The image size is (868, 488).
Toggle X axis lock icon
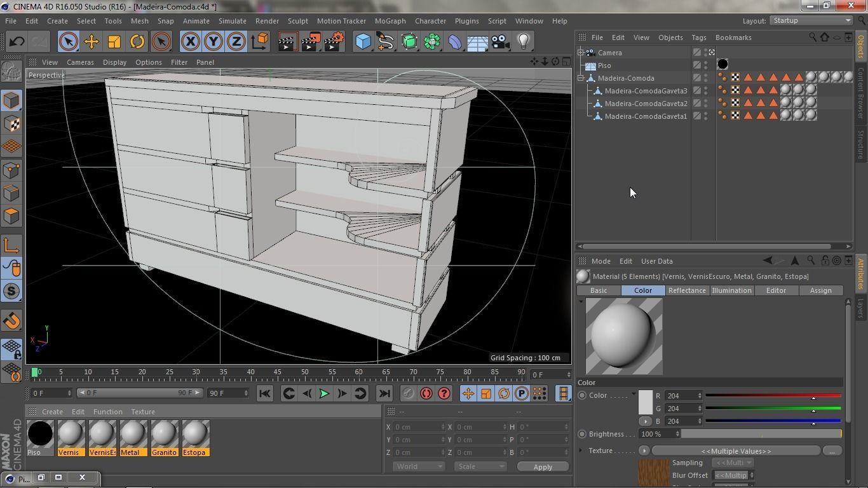[x=190, y=42]
